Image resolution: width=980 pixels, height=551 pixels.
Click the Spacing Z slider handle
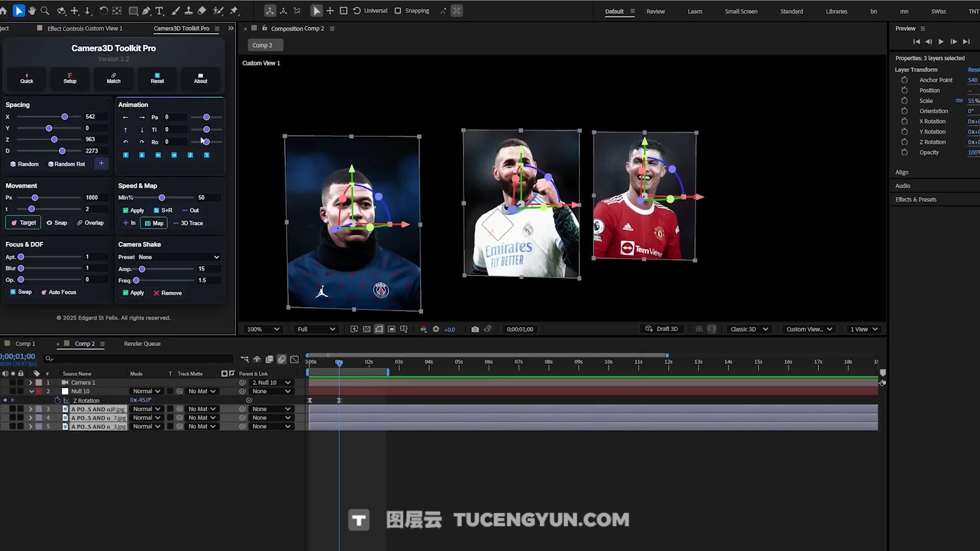pos(54,139)
